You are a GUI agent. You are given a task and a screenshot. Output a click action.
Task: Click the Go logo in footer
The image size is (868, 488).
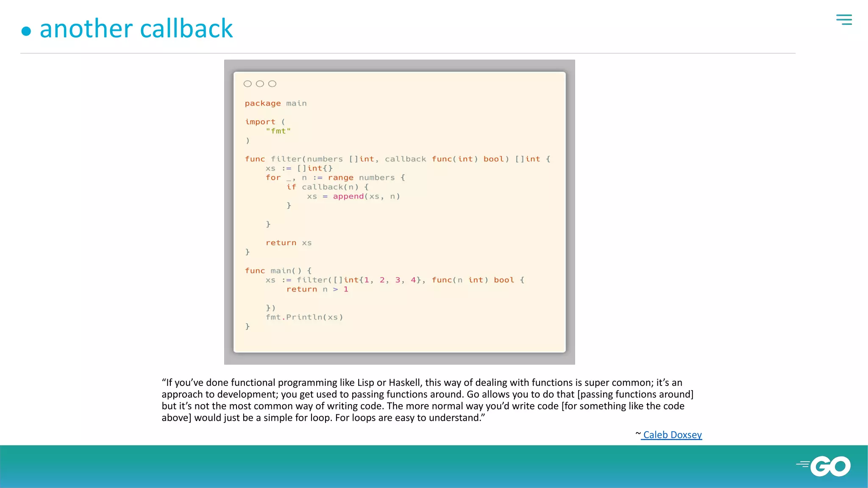click(823, 466)
